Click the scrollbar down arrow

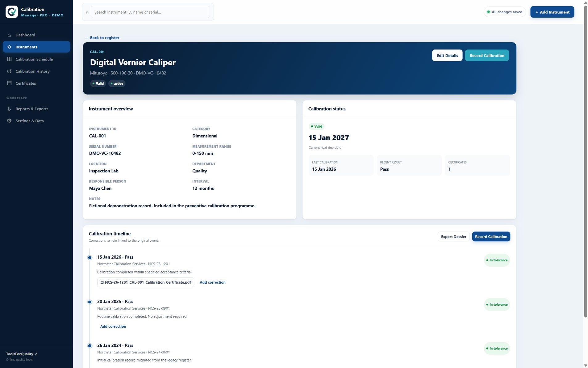click(586, 365)
